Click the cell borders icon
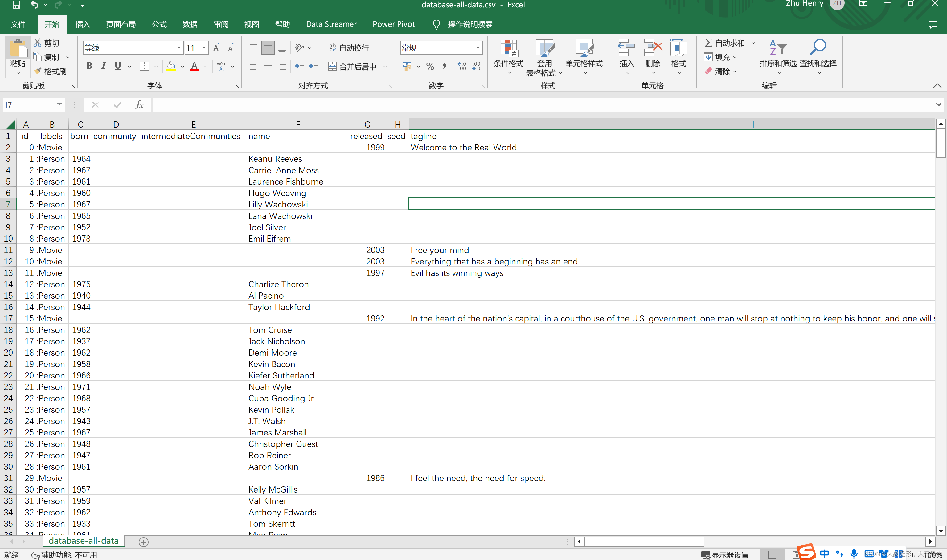Viewport: 947px width, 560px height. pyautogui.click(x=144, y=66)
